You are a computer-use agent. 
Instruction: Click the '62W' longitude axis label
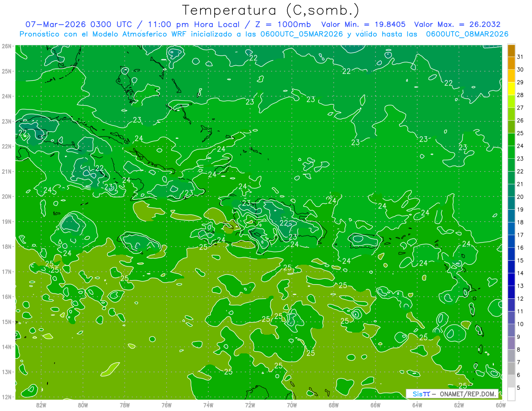[x=459, y=405]
